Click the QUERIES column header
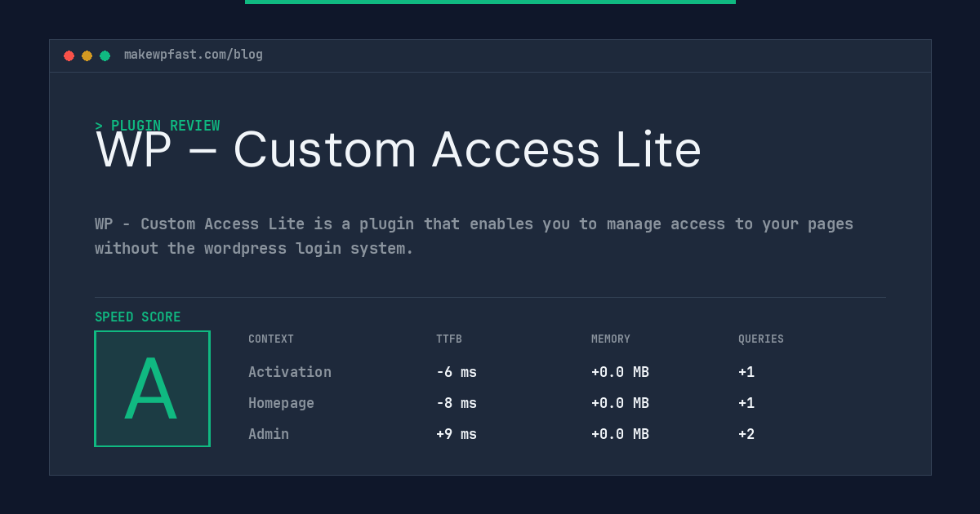Image resolution: width=980 pixels, height=514 pixels. tap(761, 339)
